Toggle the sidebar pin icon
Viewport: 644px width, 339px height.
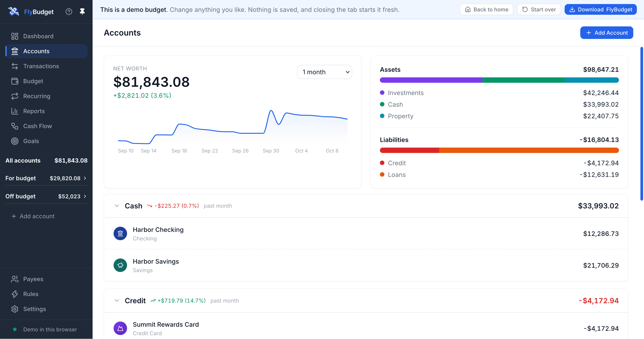(x=82, y=11)
